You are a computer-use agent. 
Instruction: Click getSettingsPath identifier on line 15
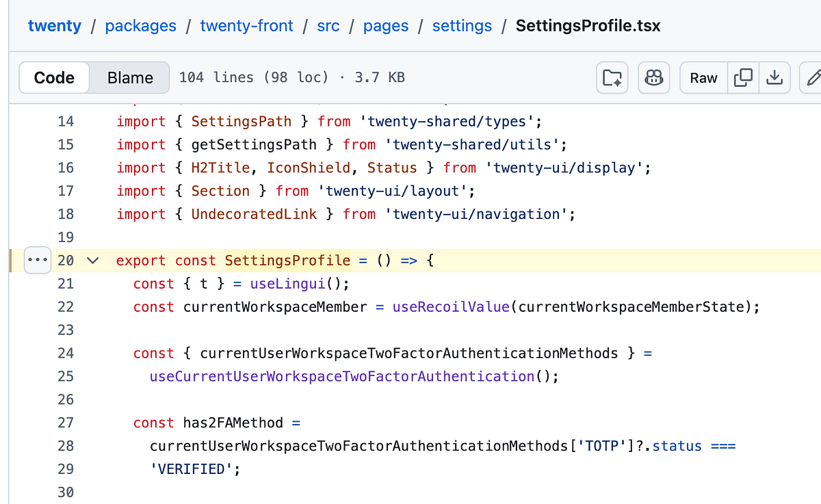click(x=254, y=145)
